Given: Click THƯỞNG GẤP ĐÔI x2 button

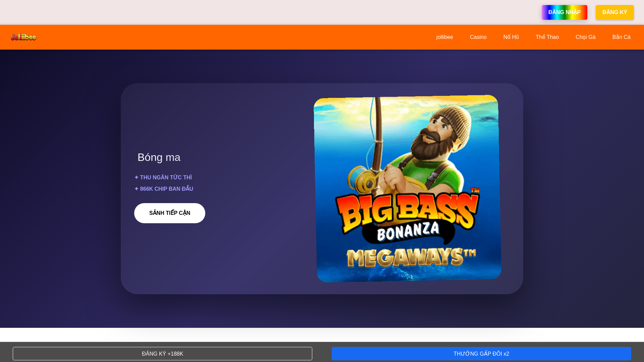Looking at the screenshot, I should [x=481, y=354].
